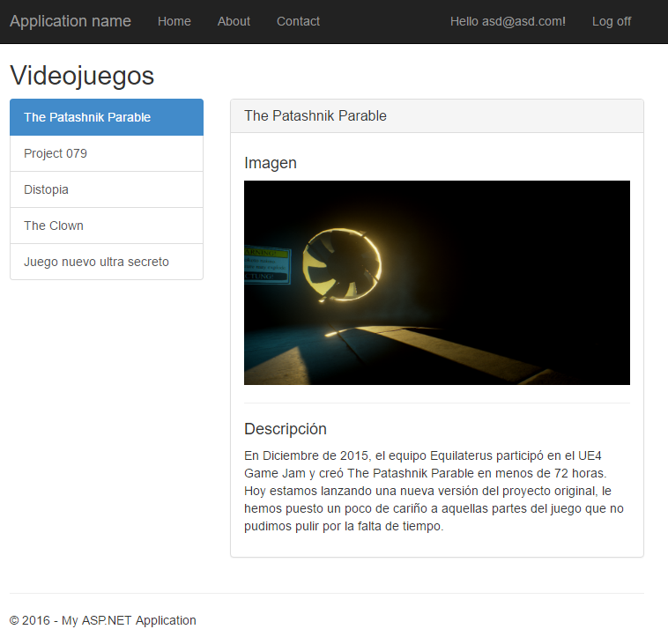The image size is (668, 644).
Task: Click the description paragraph starting En Diciembre
Action: [434, 491]
